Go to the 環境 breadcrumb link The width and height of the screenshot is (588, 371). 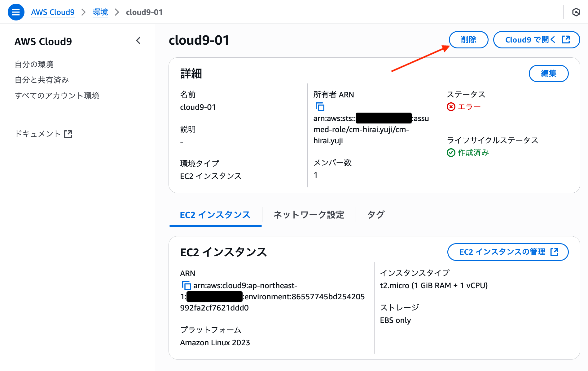coord(100,12)
